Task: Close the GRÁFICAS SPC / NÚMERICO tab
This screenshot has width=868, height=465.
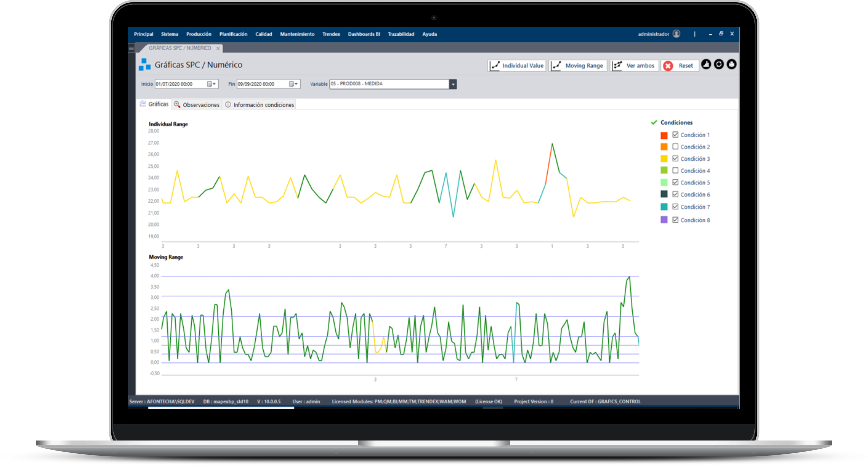Action: (218, 48)
